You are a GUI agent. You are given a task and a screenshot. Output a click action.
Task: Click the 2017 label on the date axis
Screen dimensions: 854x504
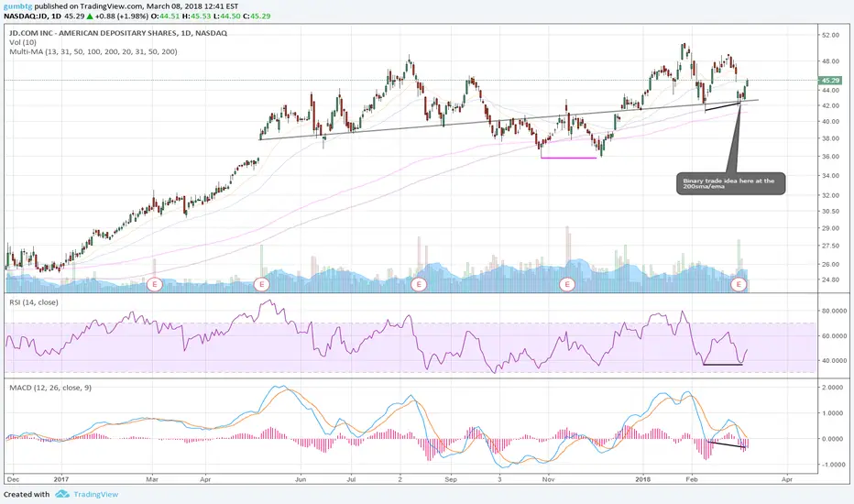point(61,479)
